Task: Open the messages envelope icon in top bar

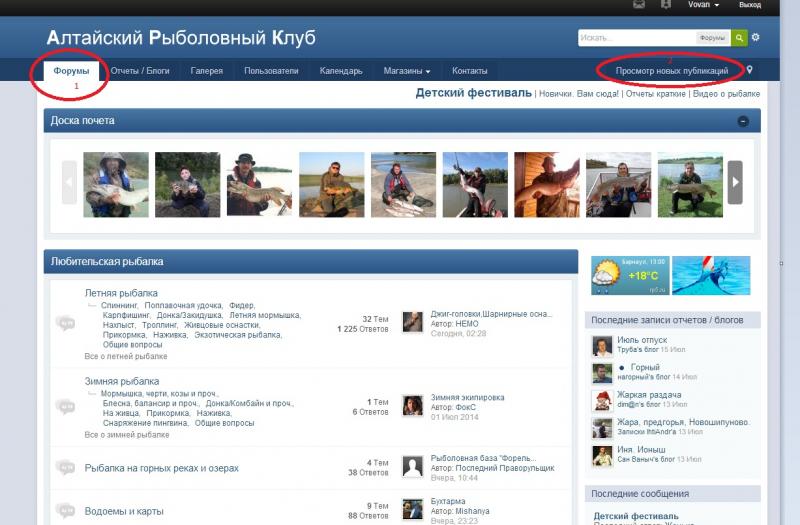Action: pyautogui.click(x=639, y=5)
